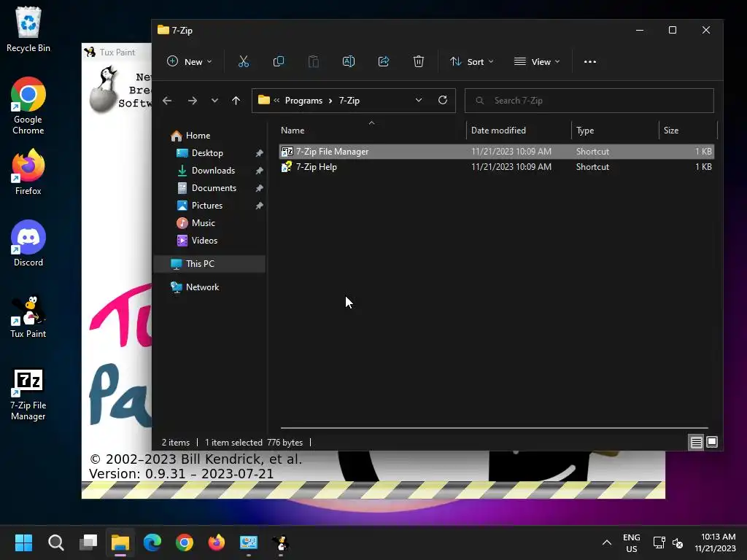Click the Copy icon in File Explorer toolbar
This screenshot has width=747, height=560.
point(278,61)
